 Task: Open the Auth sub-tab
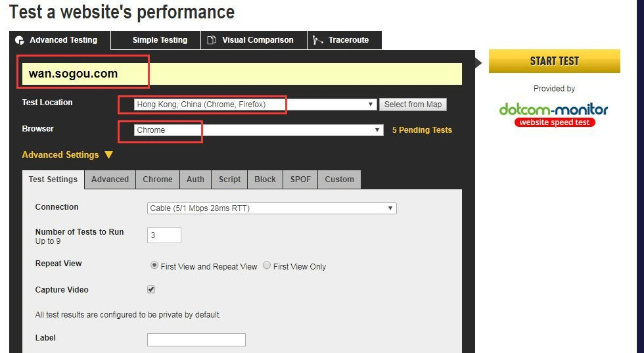(196, 179)
